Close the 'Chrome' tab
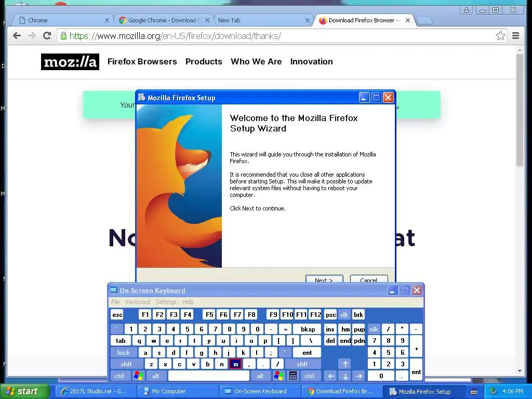Screen dimensions: 532x399 pyautogui.click(x=107, y=20)
